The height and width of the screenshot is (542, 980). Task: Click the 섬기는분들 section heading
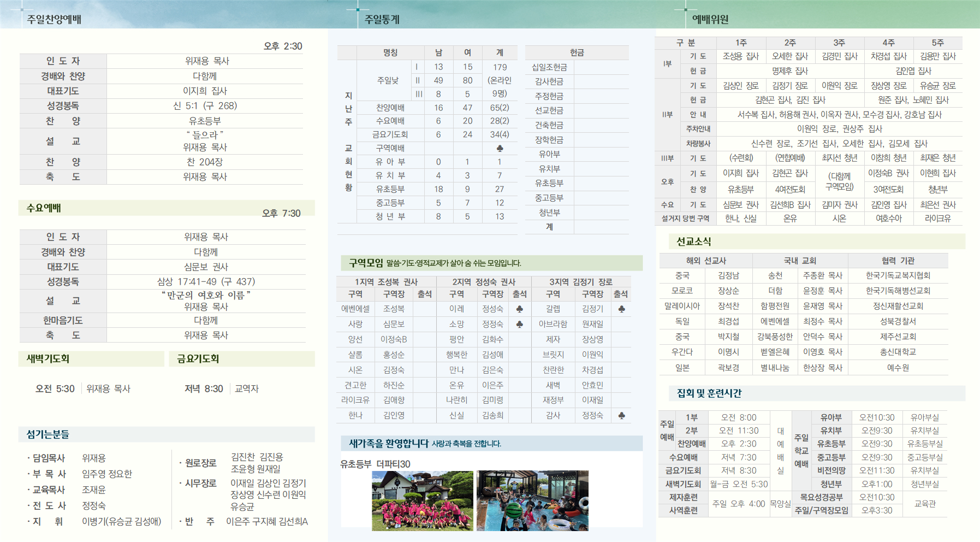(x=48, y=434)
